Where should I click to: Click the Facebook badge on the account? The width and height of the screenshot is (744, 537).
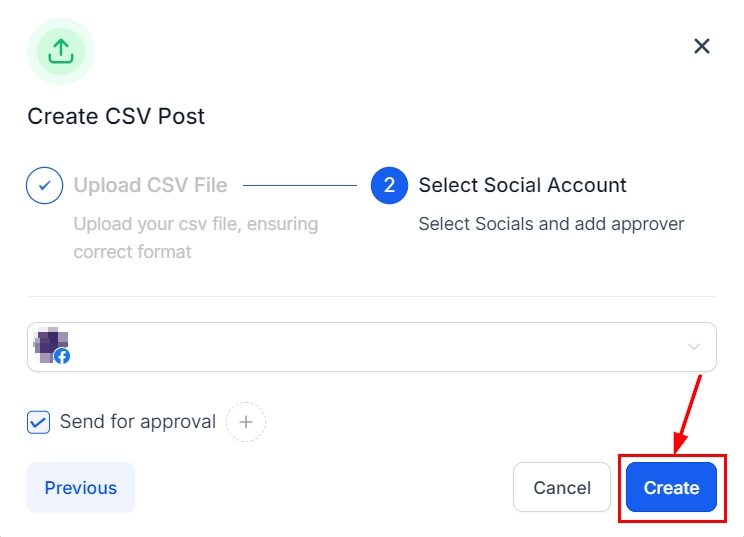(62, 356)
